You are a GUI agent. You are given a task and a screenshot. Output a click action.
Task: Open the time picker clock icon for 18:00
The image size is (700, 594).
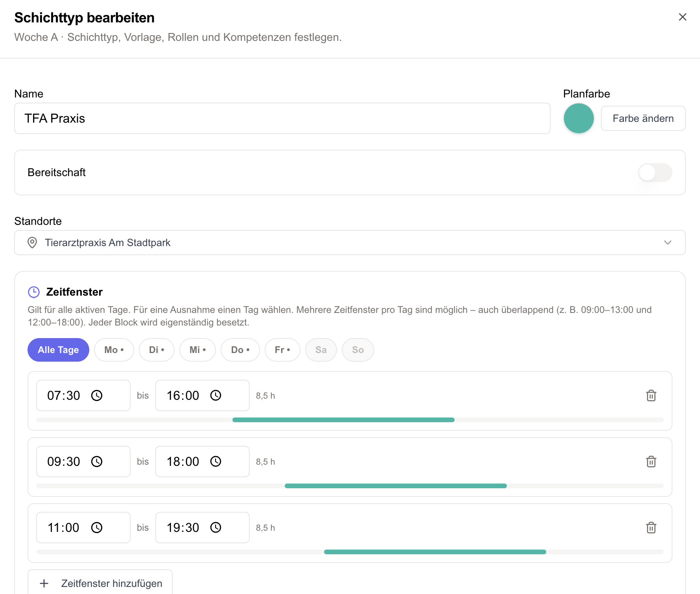tap(216, 462)
